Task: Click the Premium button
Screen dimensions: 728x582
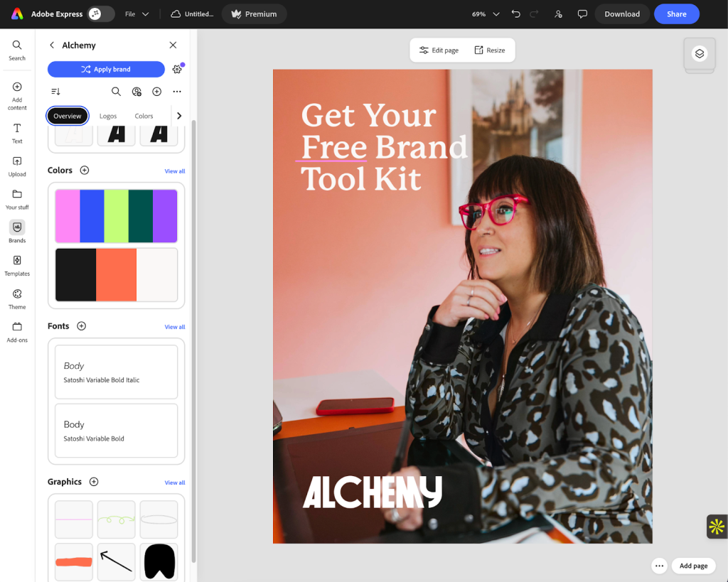Action: tap(254, 14)
